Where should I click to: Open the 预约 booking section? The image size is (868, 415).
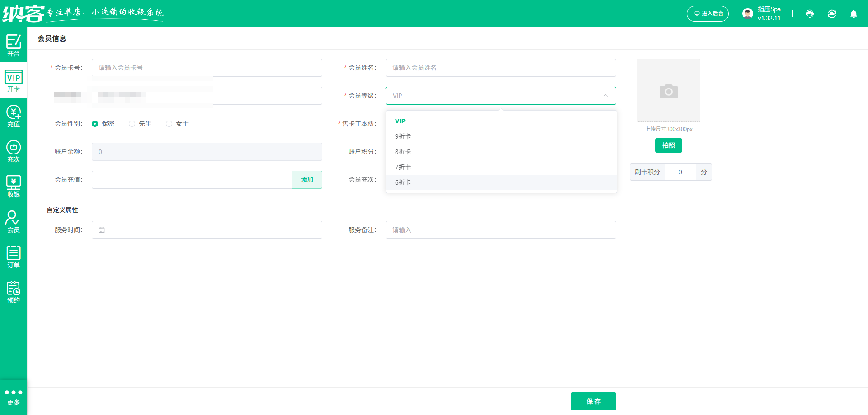pos(13,291)
